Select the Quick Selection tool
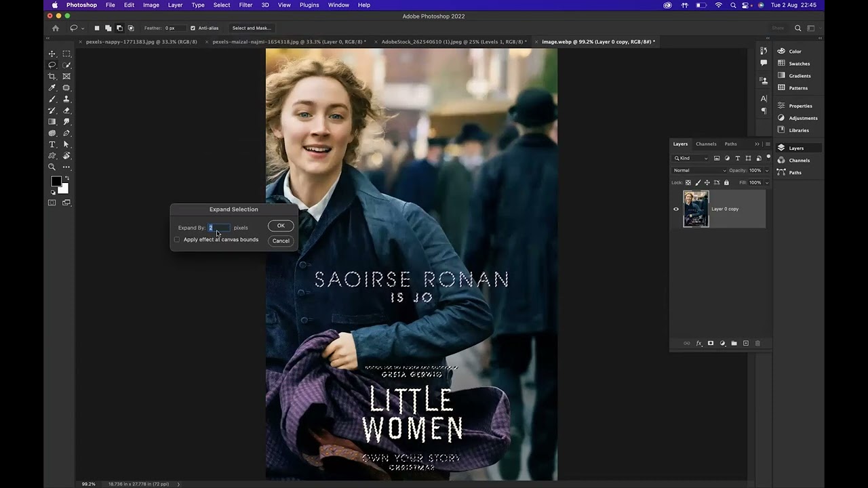The width and height of the screenshot is (868, 488). point(66,65)
